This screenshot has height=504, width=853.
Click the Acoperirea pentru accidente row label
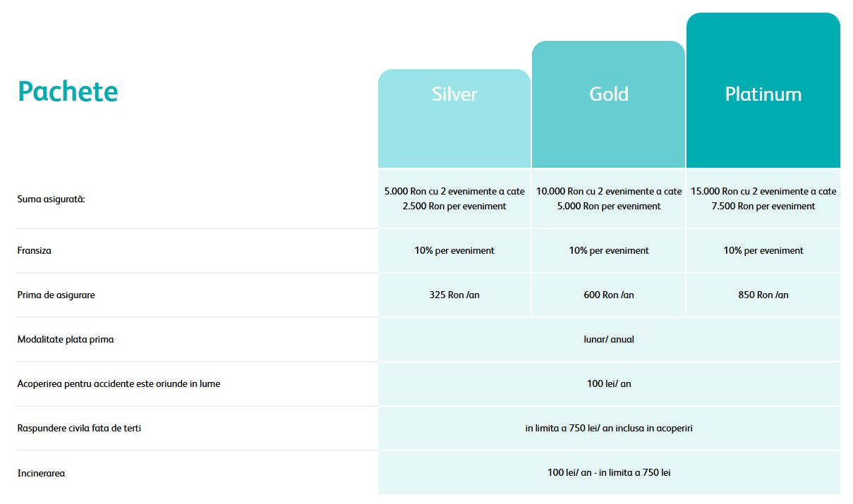coord(119,384)
